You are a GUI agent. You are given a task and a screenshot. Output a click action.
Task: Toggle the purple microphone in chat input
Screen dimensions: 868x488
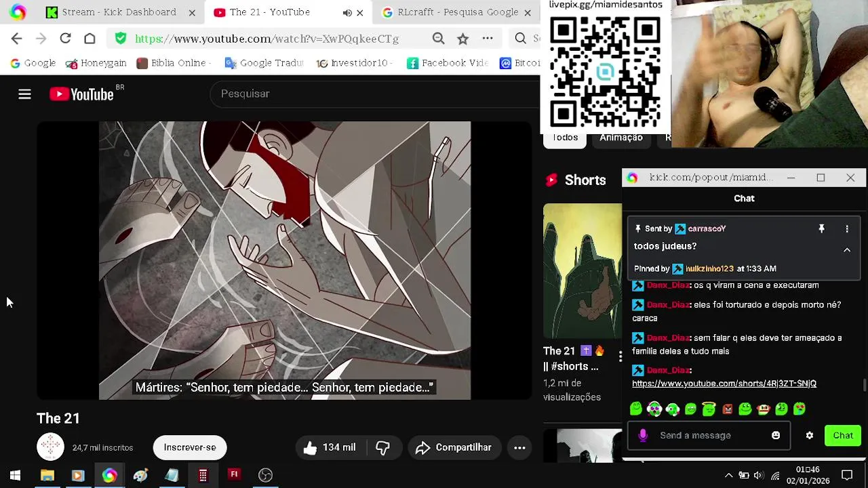(x=643, y=436)
